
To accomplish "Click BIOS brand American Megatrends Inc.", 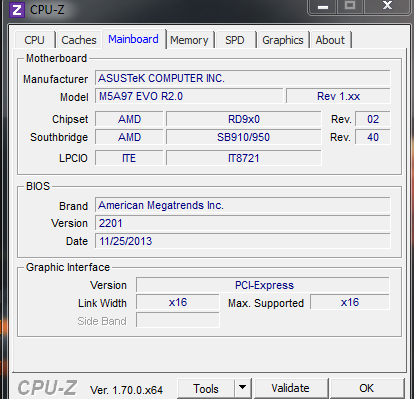I will coord(242,205).
